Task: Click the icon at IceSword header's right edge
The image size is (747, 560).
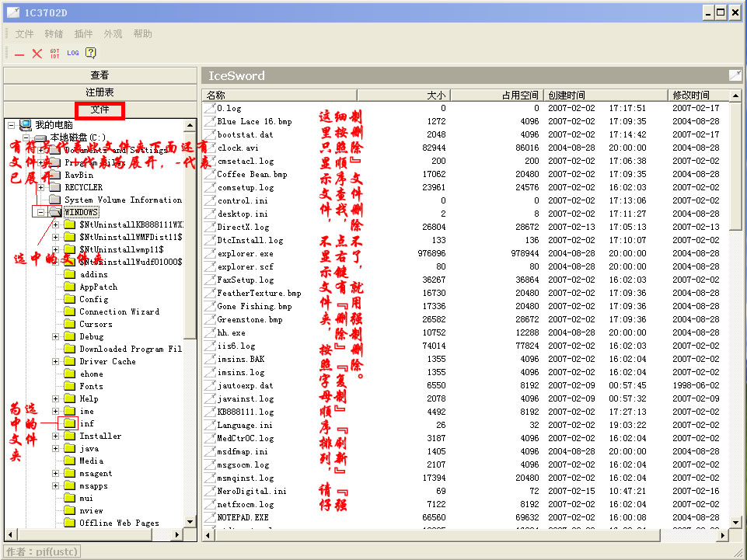Action: point(735,75)
